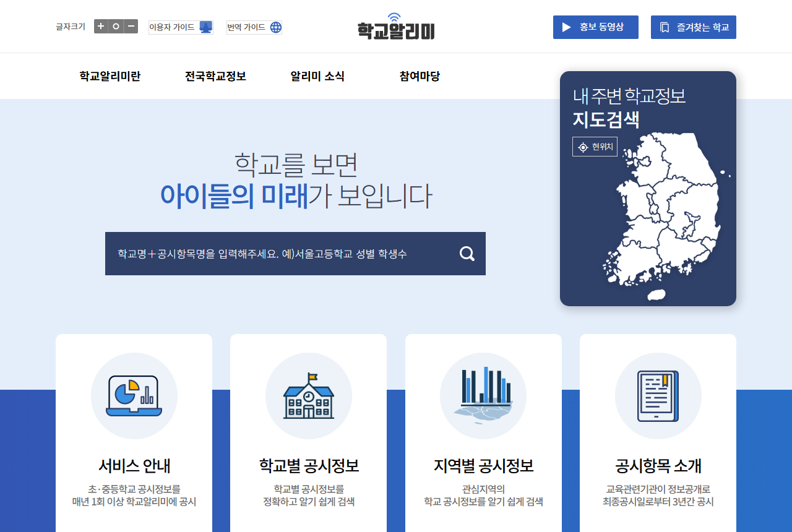Screen dimensions: 792x532
Task: Use 현위치 current location button
Action: pyautogui.click(x=595, y=147)
